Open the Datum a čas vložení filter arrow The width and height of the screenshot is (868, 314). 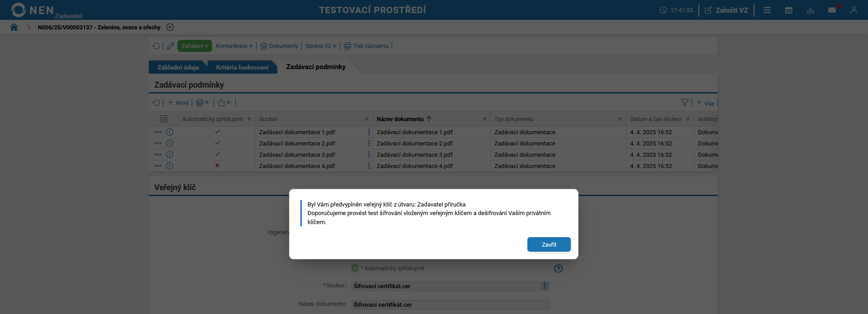[688, 119]
